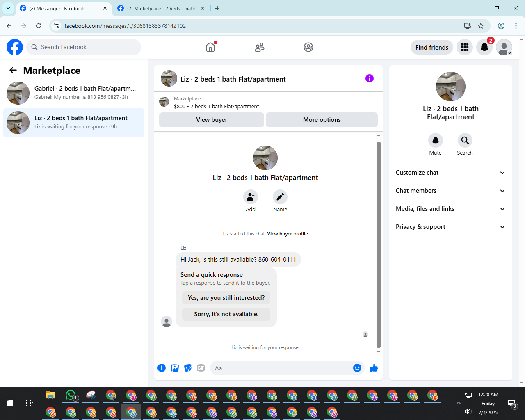Expand Privacy & support section
The height and width of the screenshot is (420, 525).
pyautogui.click(x=450, y=227)
